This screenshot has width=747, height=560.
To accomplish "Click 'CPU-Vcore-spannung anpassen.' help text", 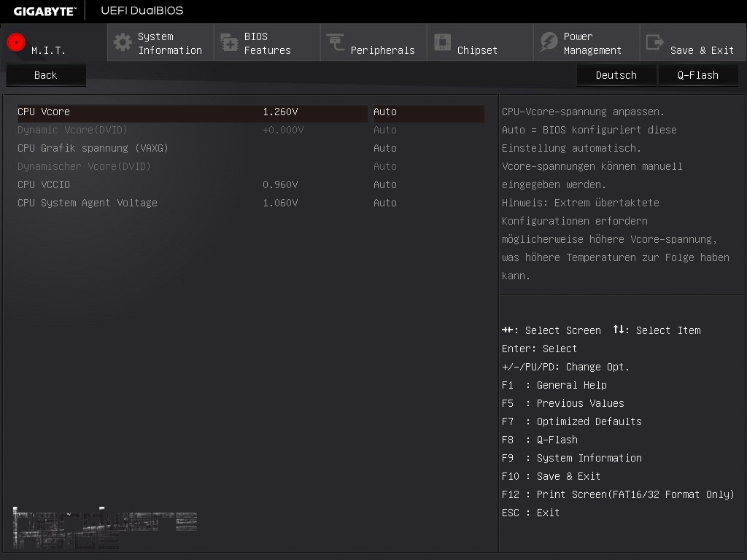I will [583, 112].
